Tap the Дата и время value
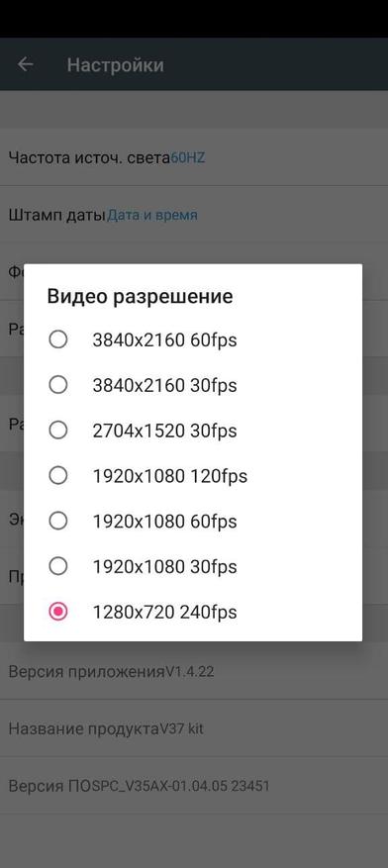 151,215
